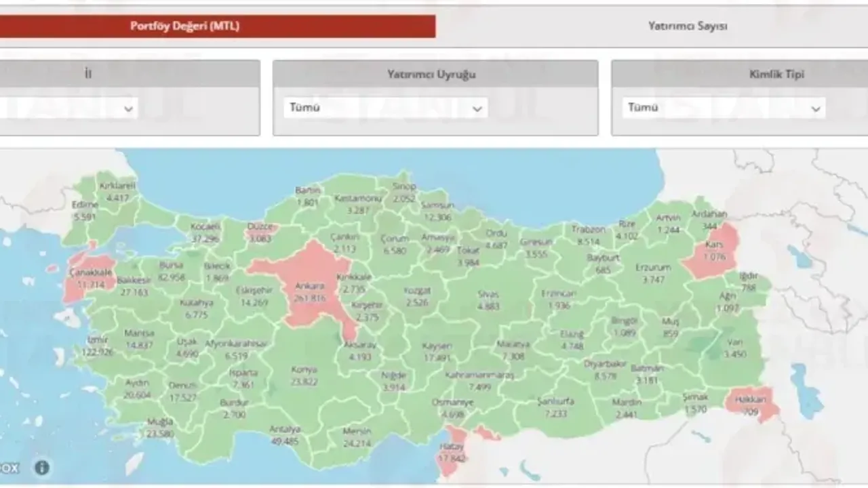This screenshot has width=868, height=488.
Task: Select Hatay province on the map
Action: click(x=452, y=453)
